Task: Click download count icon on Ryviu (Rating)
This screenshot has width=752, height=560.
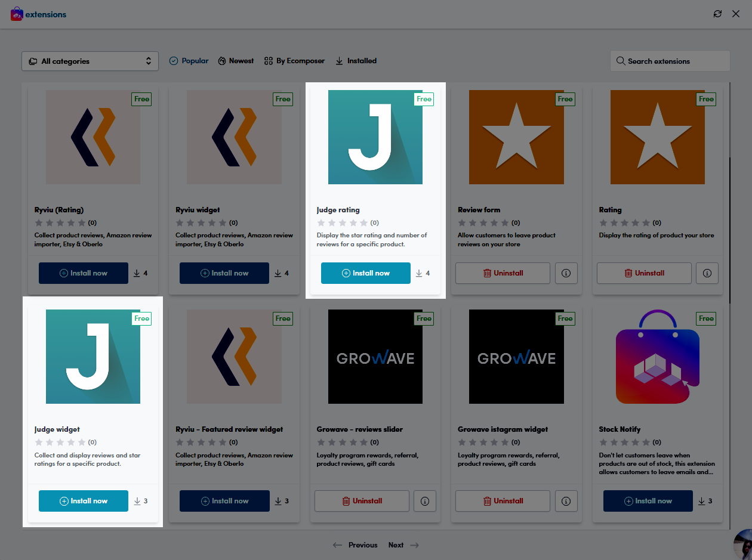Action: point(137,273)
